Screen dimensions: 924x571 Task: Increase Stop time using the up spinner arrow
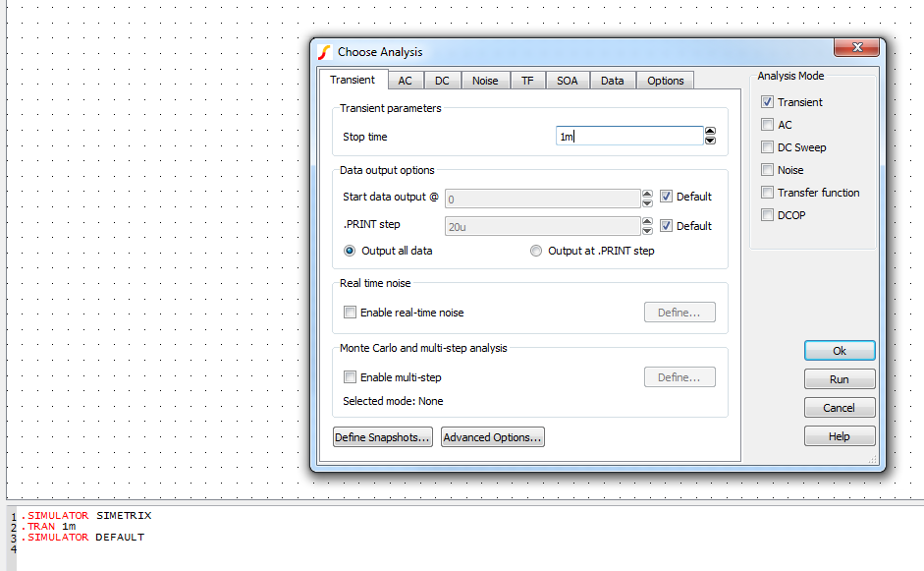(710, 132)
